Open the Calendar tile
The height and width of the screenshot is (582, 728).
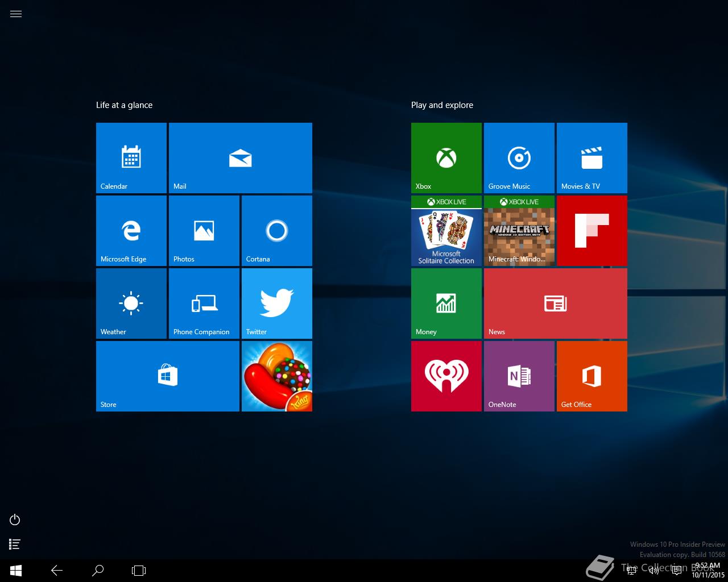coord(131,158)
